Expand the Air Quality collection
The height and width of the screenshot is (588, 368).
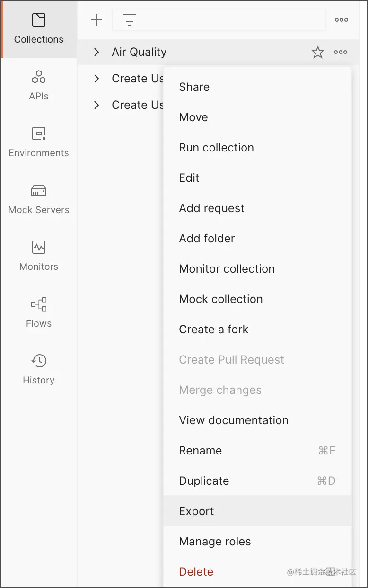[96, 52]
